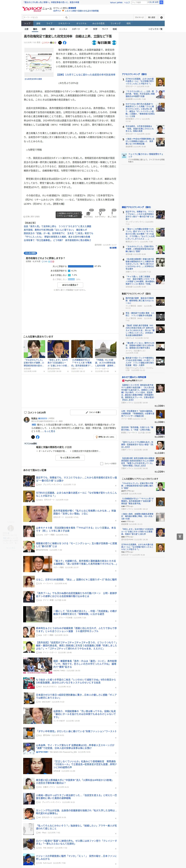Open 購入履歴

point(152,18)
